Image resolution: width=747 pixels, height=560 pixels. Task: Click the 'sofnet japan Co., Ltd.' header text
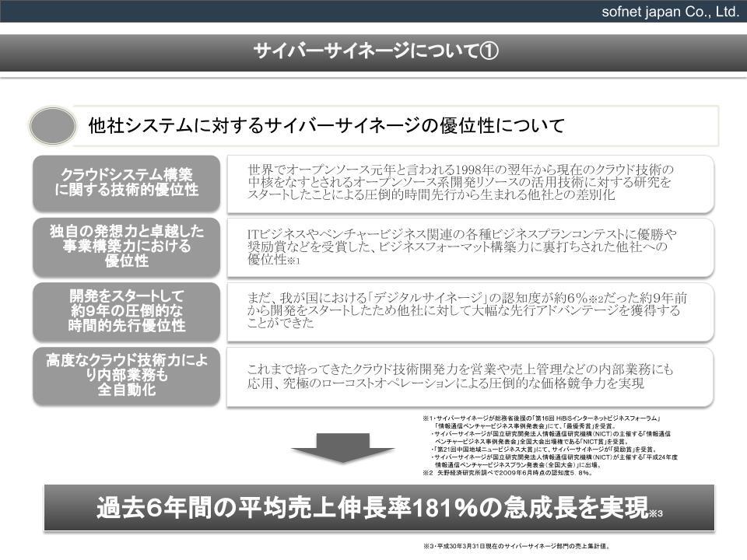pos(670,12)
